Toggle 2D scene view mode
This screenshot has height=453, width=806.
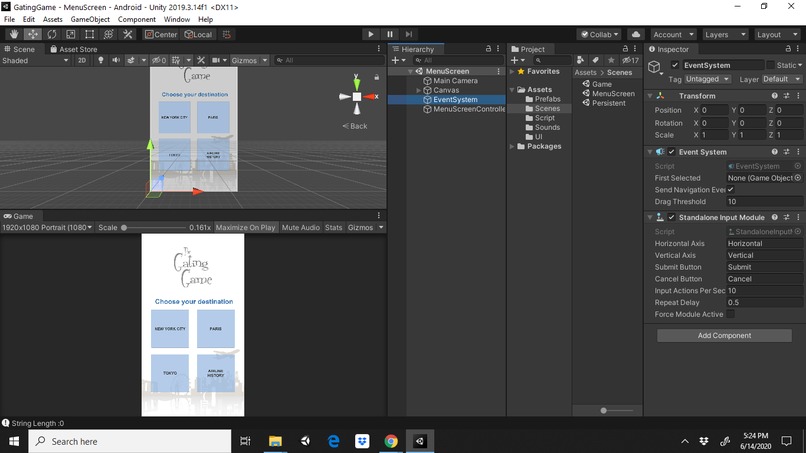click(82, 60)
